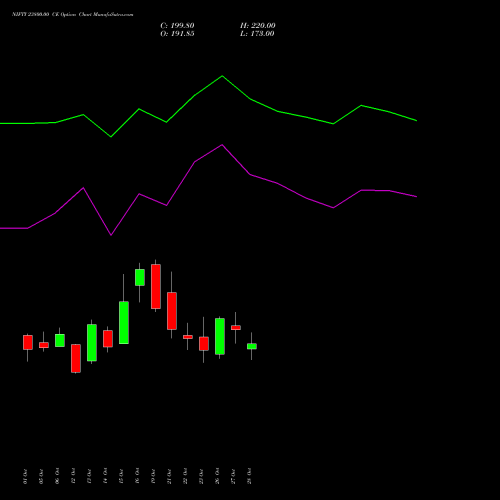Screen dimensions: 500x500
Task: Click the green candle for 06 Oct
Action: (x=60, y=340)
